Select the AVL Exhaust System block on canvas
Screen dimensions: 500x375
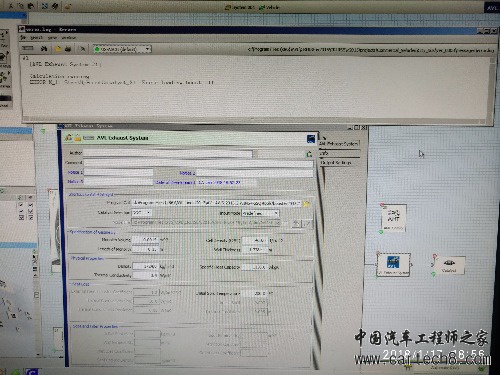(393, 264)
